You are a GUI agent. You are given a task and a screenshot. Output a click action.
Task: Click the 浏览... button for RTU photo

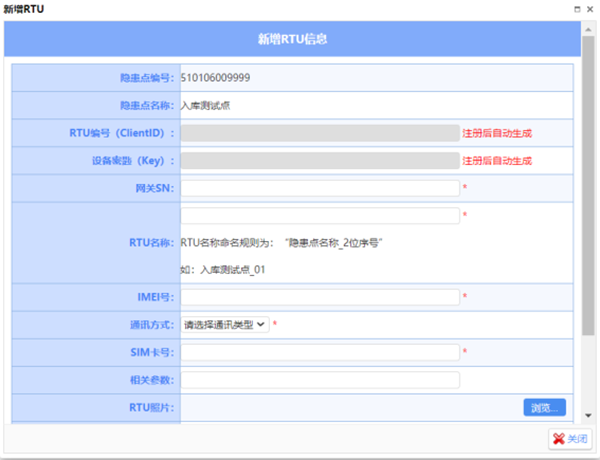pos(544,407)
